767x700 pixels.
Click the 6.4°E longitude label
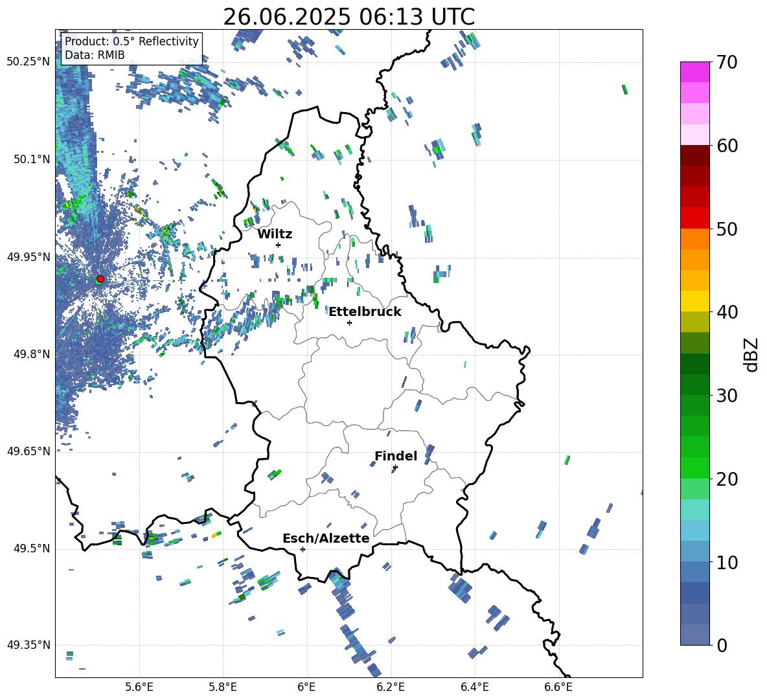click(x=474, y=688)
